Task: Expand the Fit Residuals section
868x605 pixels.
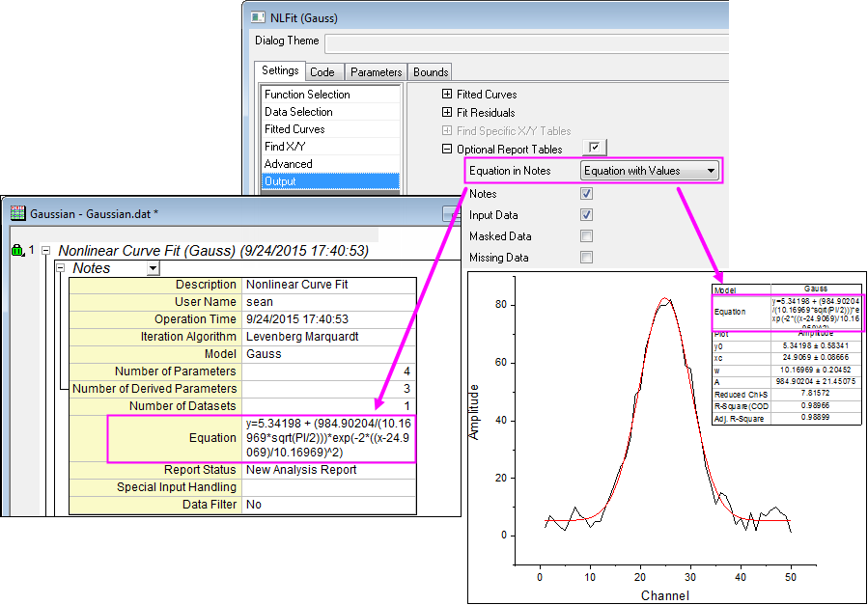Action: click(447, 112)
